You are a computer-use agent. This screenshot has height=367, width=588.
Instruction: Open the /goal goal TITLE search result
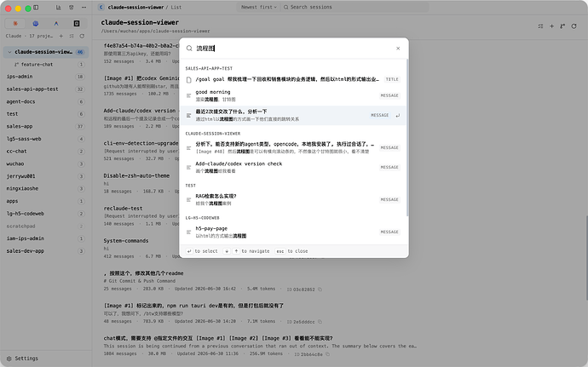click(x=293, y=79)
